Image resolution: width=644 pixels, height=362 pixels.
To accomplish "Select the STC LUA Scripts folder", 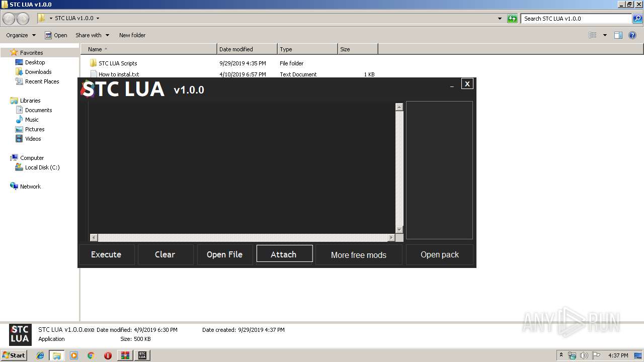I will coord(118,63).
